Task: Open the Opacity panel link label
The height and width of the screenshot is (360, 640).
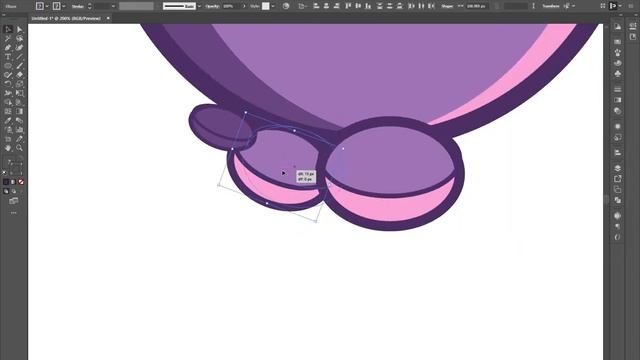Action: point(213,6)
